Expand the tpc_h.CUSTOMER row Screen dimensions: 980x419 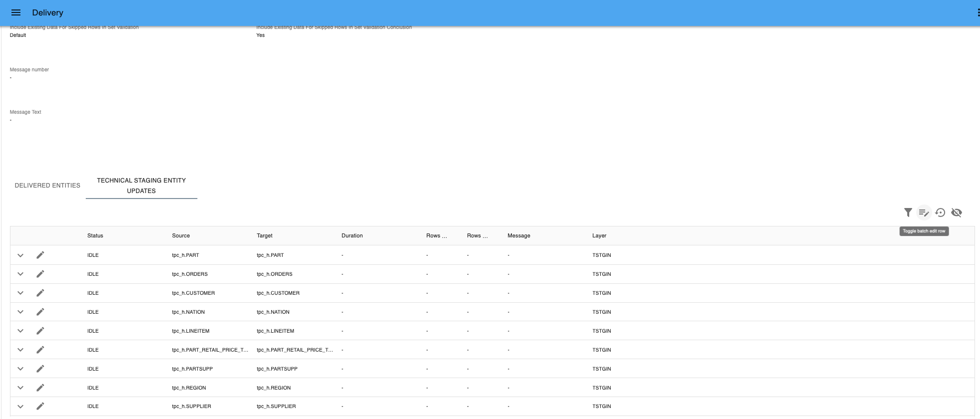[20, 293]
